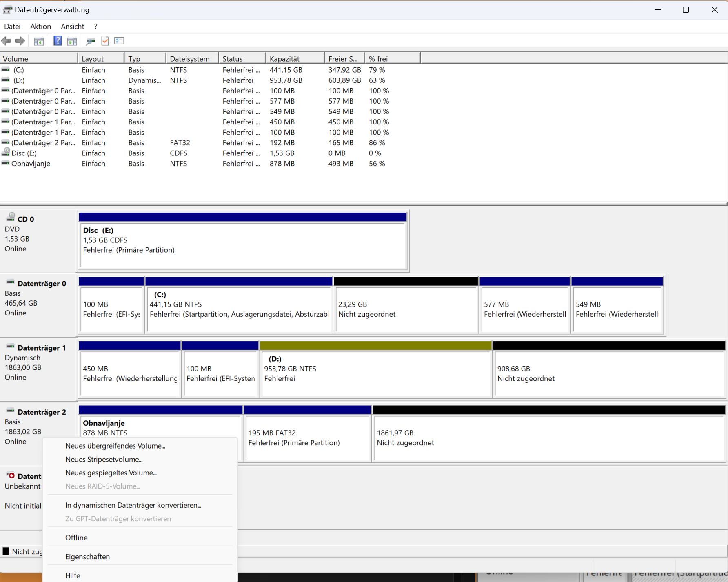Image resolution: width=728 pixels, height=582 pixels.
Task: Click the disc icon of the Disc (E:) row
Action: click(x=6, y=152)
